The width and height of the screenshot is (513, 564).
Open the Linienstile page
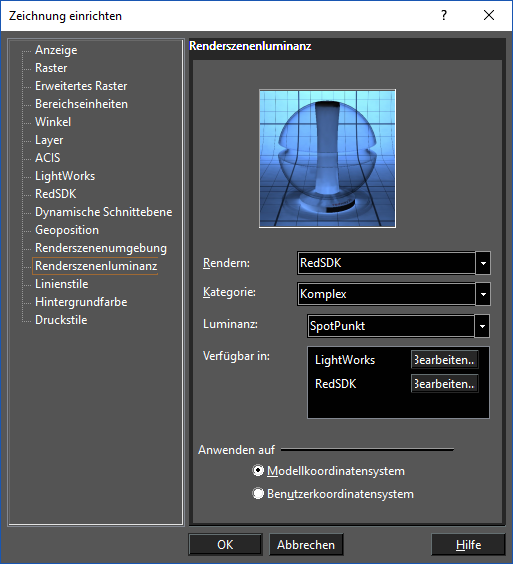point(61,284)
